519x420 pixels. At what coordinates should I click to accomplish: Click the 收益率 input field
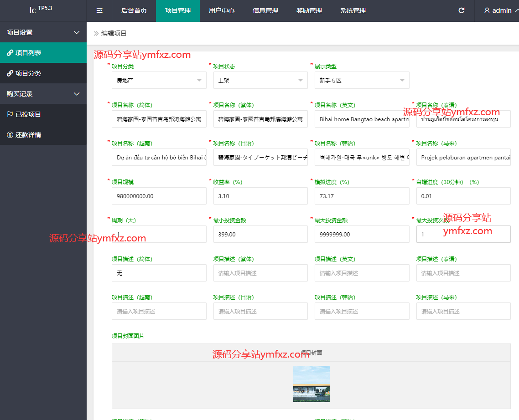click(x=260, y=196)
